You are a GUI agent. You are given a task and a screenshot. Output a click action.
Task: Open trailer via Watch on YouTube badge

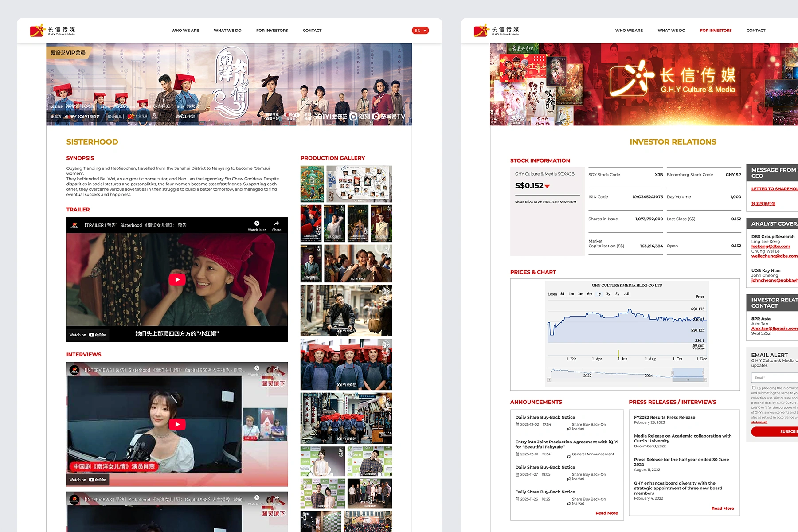tap(88, 335)
